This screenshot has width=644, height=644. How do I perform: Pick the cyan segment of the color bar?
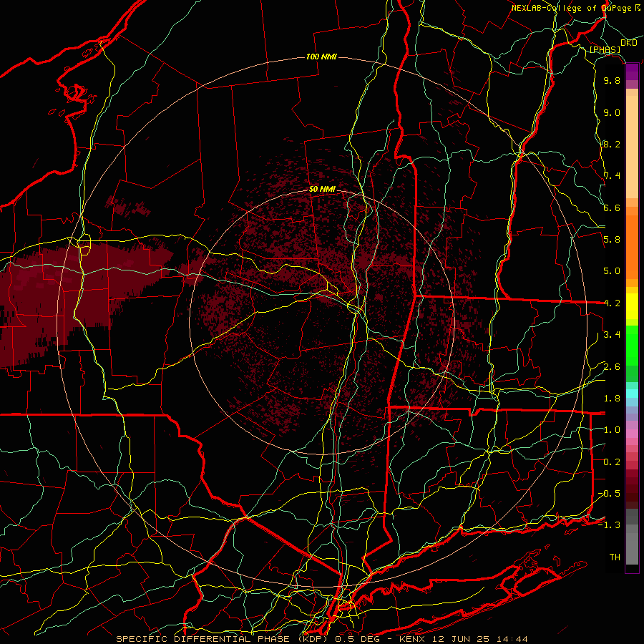pyautogui.click(x=632, y=394)
